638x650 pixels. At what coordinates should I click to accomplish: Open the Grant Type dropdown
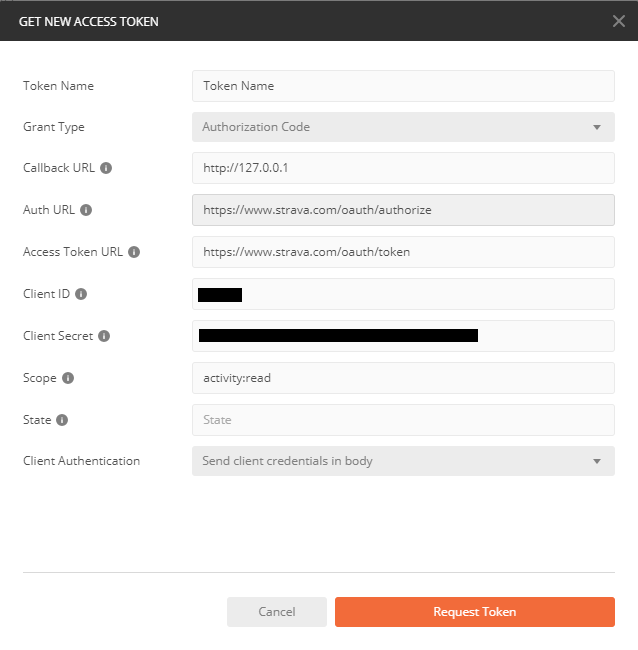coord(403,127)
